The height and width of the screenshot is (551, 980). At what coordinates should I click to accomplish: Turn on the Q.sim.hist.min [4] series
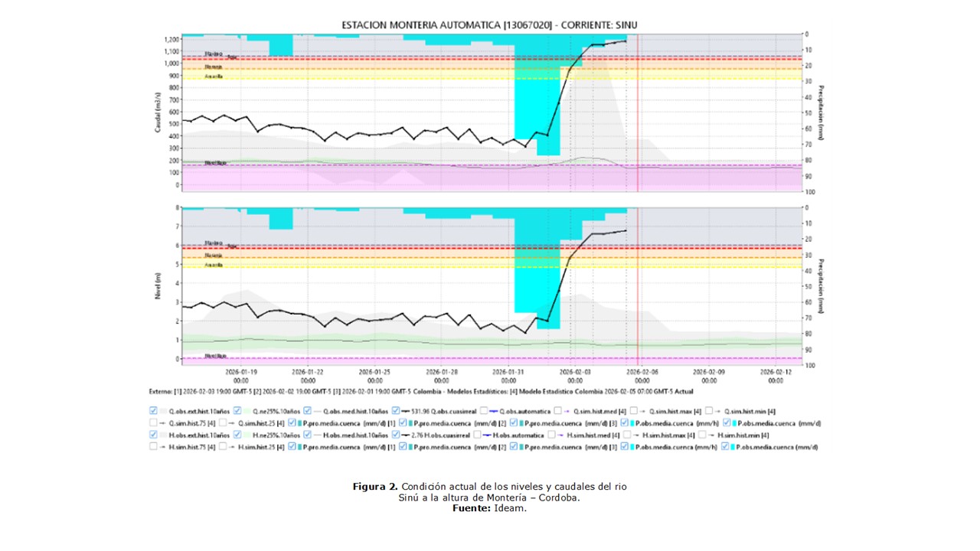coord(709,411)
